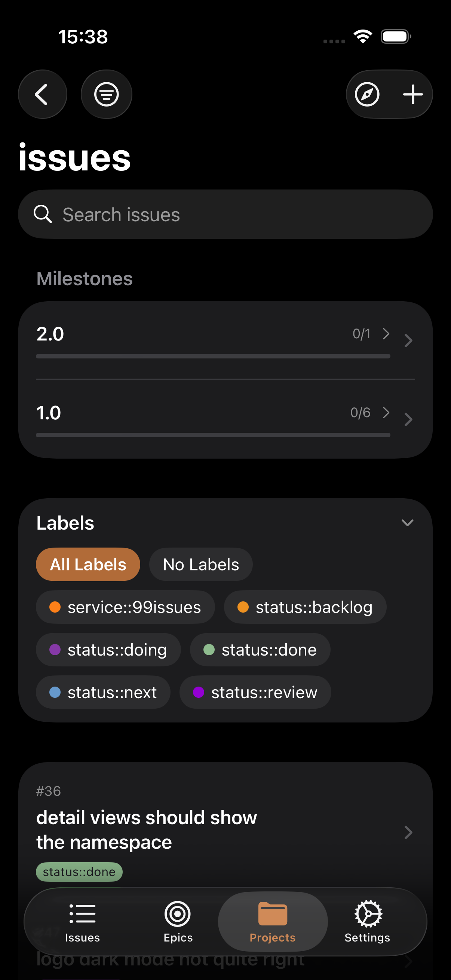This screenshot has height=980, width=451.
Task: Filter by service::99issues label
Action: coord(125,607)
